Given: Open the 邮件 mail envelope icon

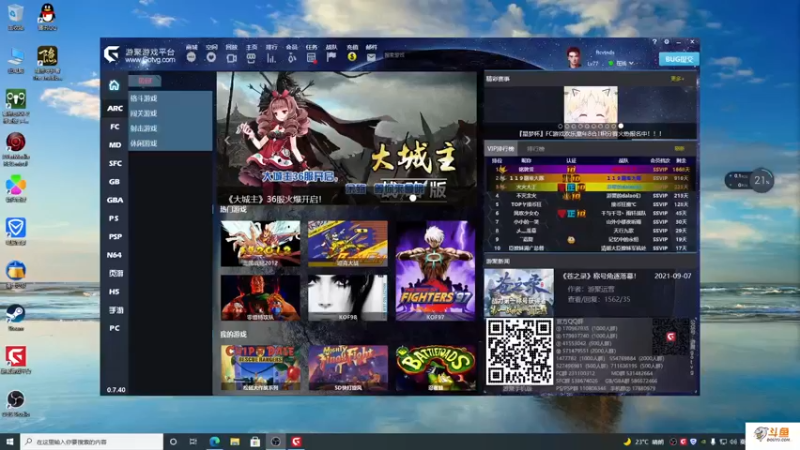Looking at the screenshot, I should coord(371,58).
